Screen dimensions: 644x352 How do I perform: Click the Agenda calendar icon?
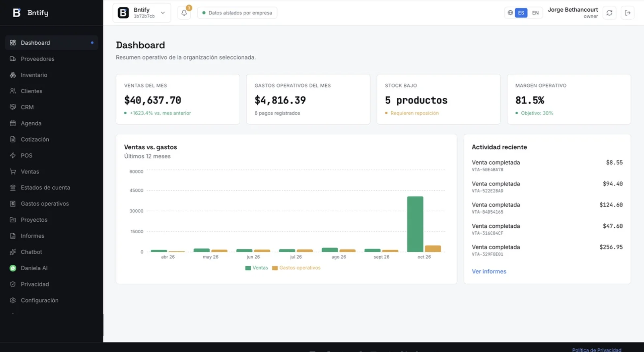pos(13,123)
